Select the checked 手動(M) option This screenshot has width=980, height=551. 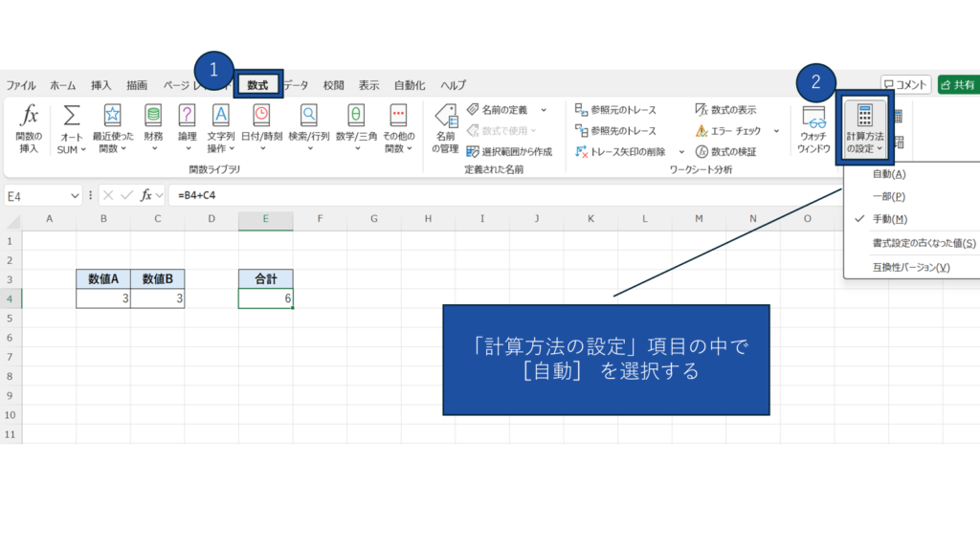[889, 219]
